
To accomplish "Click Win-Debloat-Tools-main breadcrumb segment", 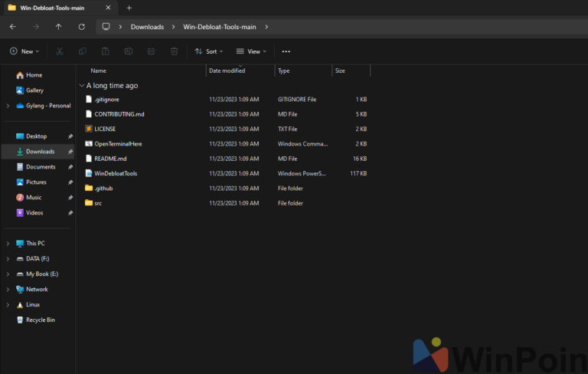I will point(220,27).
